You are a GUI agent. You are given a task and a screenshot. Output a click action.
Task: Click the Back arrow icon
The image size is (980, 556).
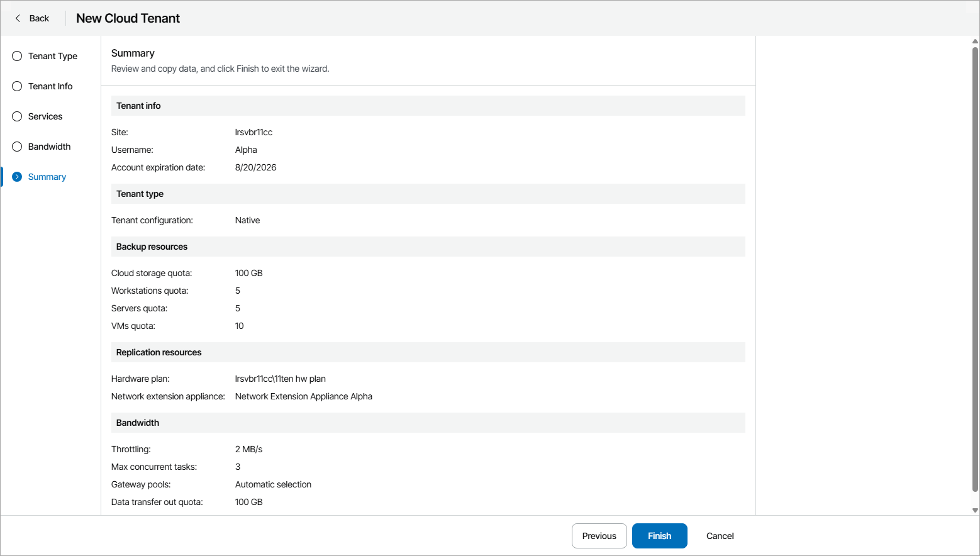coord(18,18)
